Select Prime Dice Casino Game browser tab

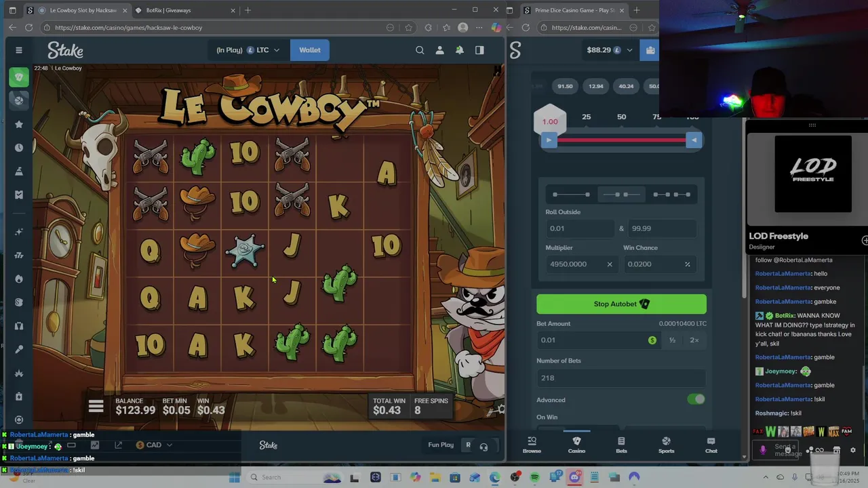[574, 10]
